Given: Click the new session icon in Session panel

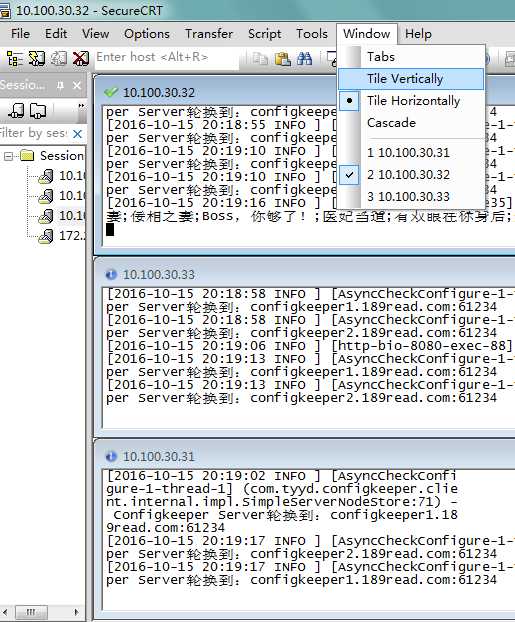Looking at the screenshot, I should [x=16, y=110].
